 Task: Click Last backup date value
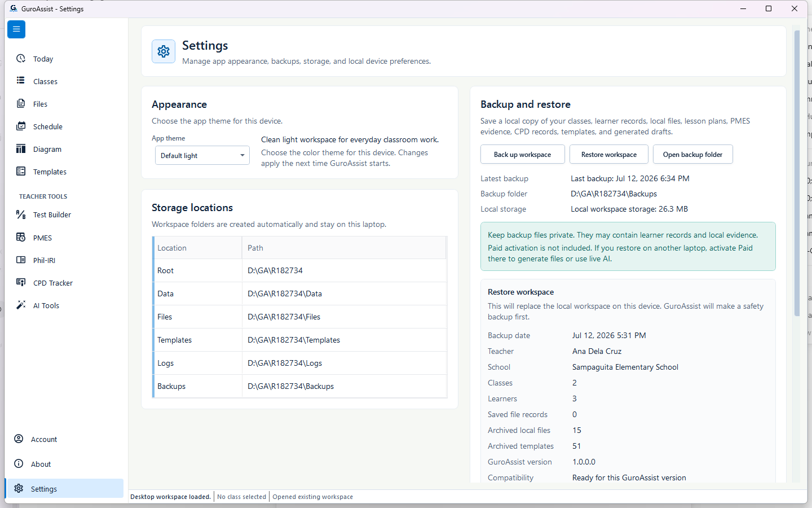click(x=630, y=178)
